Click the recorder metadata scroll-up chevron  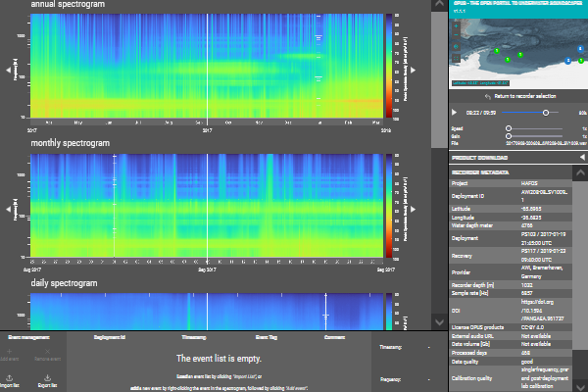point(580,172)
